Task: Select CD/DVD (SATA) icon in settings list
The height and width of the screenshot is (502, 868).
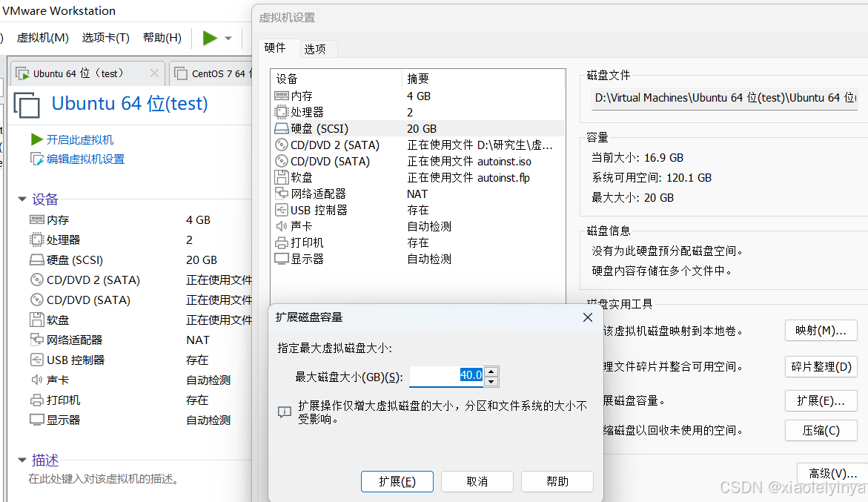Action: click(x=282, y=161)
